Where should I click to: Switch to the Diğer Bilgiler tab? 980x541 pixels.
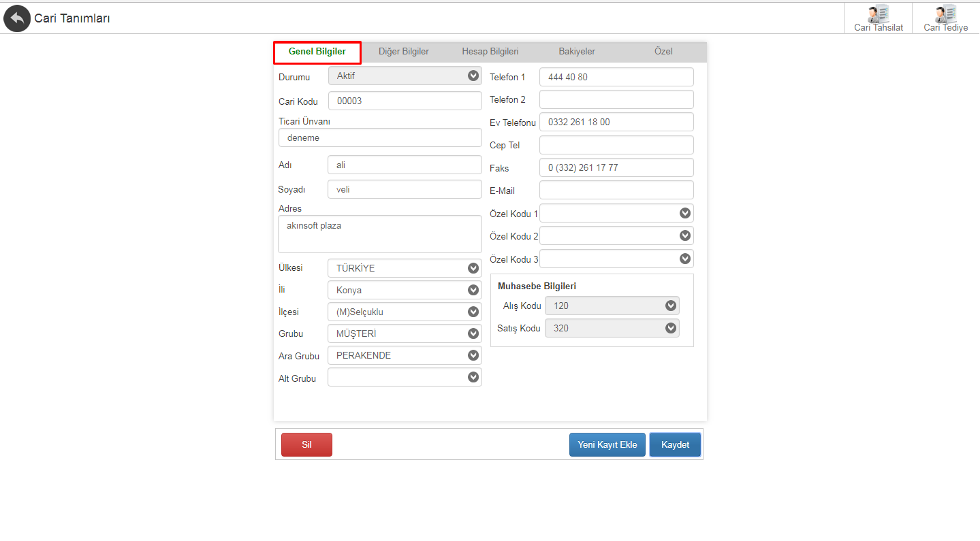(404, 52)
